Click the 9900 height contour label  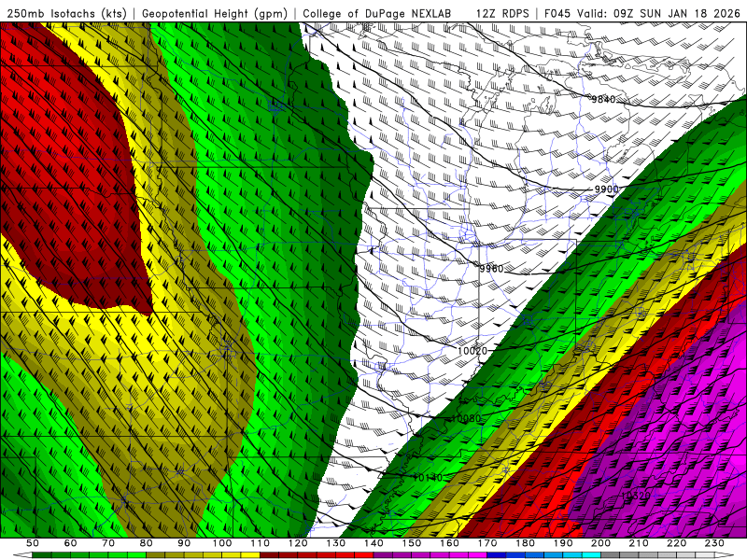coord(606,189)
